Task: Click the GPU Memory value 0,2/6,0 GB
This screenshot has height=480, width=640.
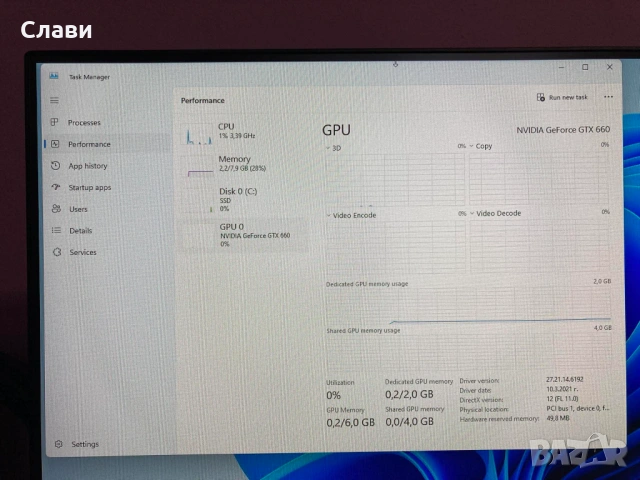Action: [x=350, y=422]
